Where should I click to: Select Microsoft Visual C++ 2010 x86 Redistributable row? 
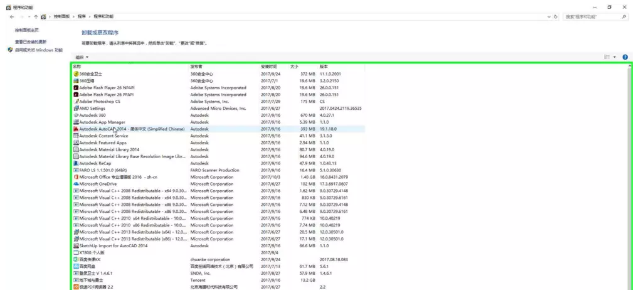(218, 225)
